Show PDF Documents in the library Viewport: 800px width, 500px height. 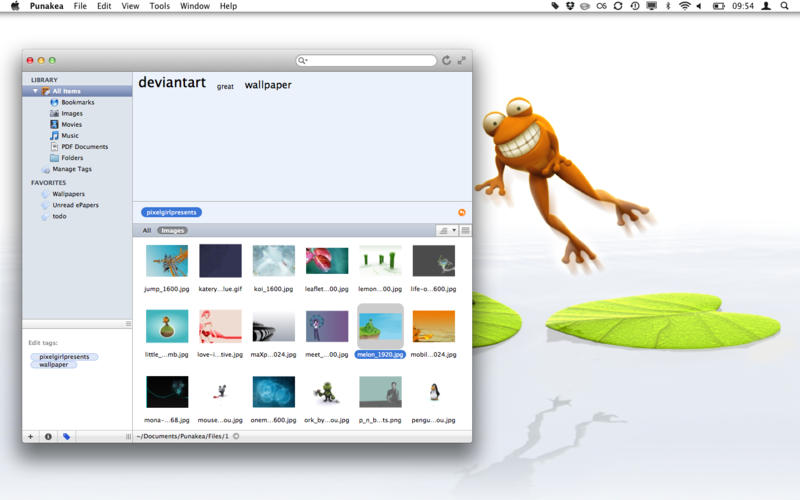[84, 146]
